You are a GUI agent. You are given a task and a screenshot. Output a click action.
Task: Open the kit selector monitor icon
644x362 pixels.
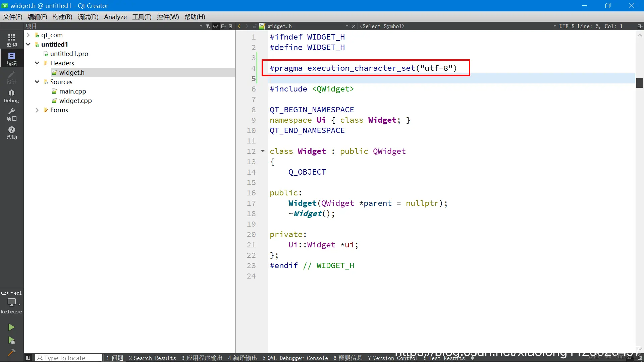click(11, 302)
